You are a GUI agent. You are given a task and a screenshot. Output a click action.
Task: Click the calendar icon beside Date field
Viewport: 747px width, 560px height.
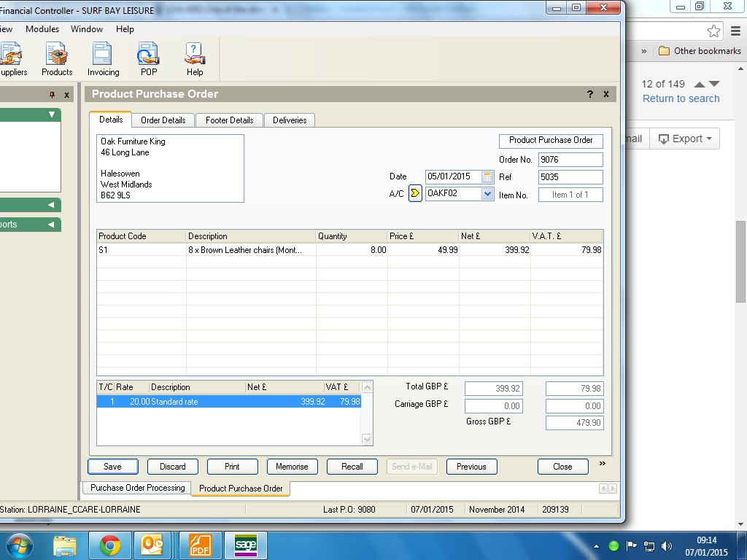[x=488, y=176]
